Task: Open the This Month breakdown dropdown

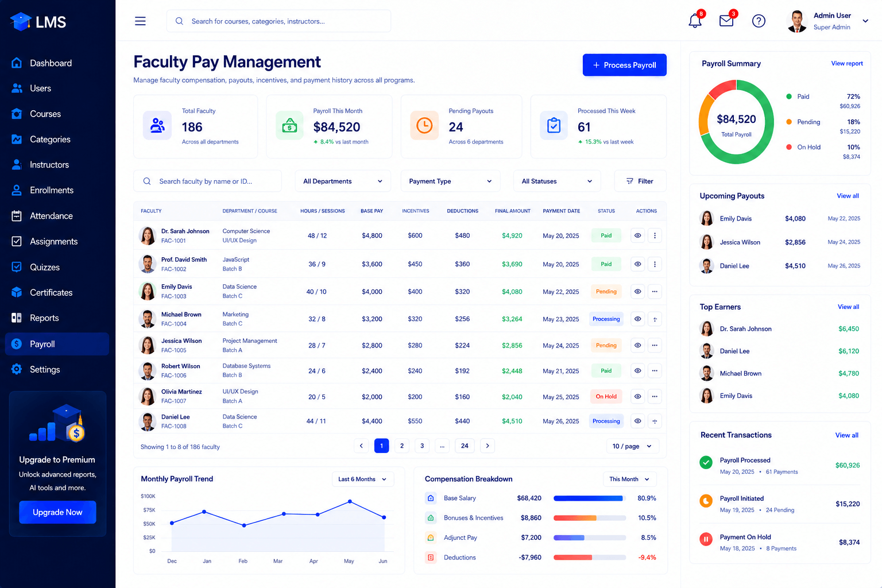Action: [x=629, y=479]
